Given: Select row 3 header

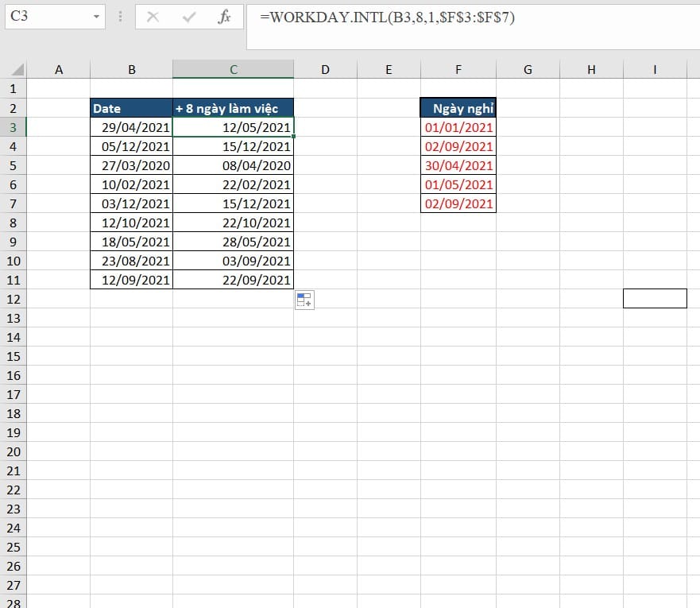Looking at the screenshot, I should (14, 127).
